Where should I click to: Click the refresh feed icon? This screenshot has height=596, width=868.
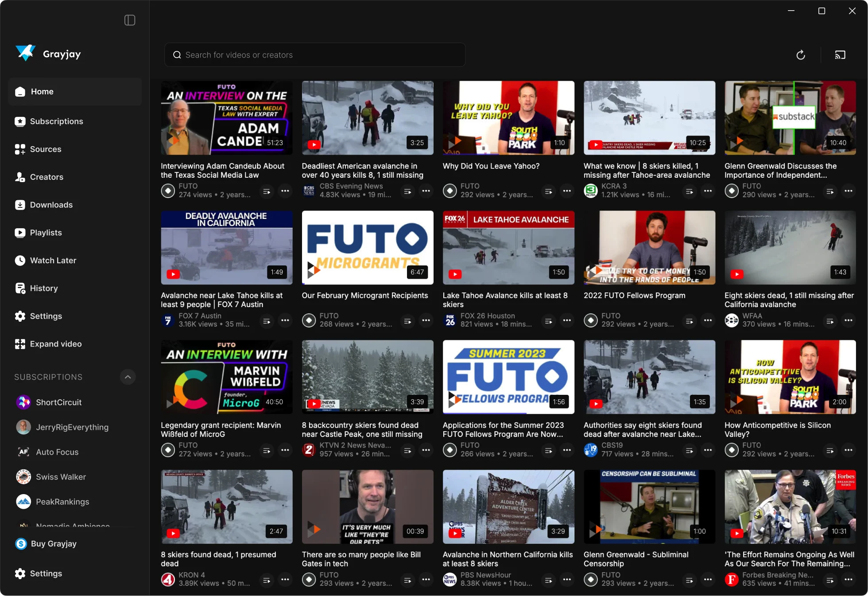click(801, 55)
